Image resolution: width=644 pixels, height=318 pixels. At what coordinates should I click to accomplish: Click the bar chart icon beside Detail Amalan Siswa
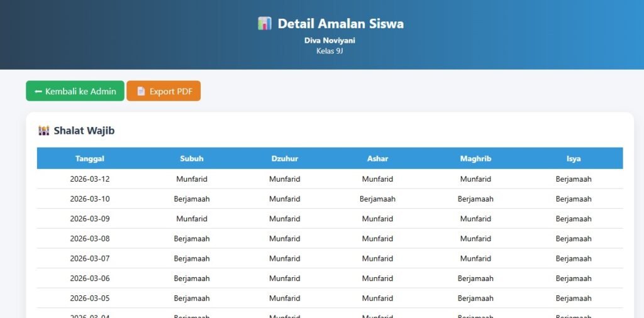(x=264, y=24)
